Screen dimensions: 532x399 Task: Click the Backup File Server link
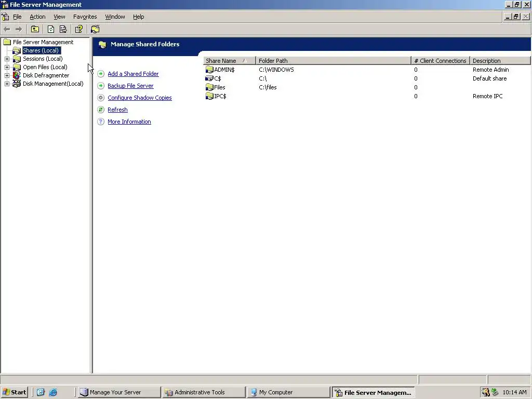tap(130, 86)
